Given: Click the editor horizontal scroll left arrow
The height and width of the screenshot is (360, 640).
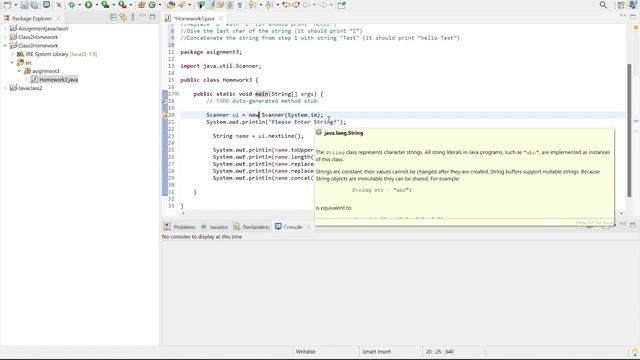Looking at the screenshot, I should coord(183,213).
